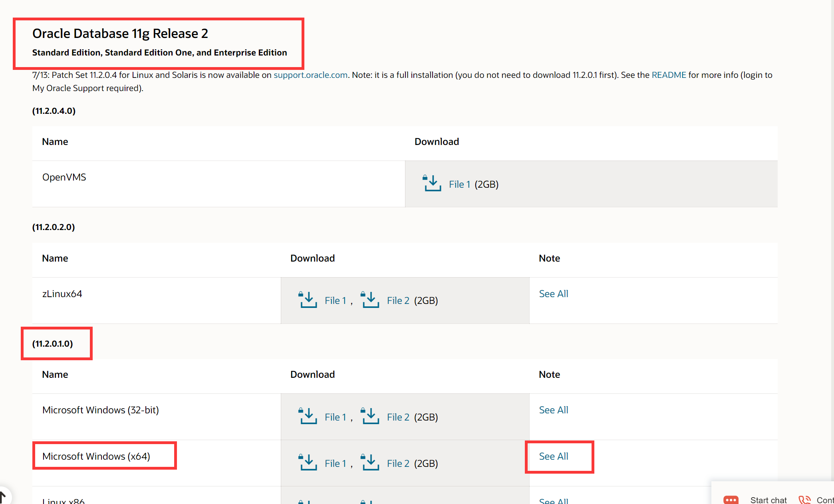Open File 2 link for zLinux64
834x504 pixels.
[x=398, y=301]
